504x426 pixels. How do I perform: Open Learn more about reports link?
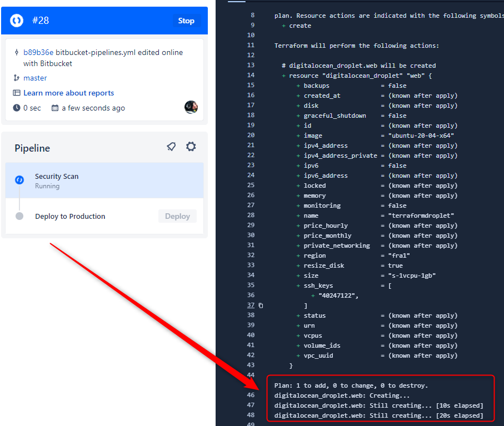coord(68,93)
